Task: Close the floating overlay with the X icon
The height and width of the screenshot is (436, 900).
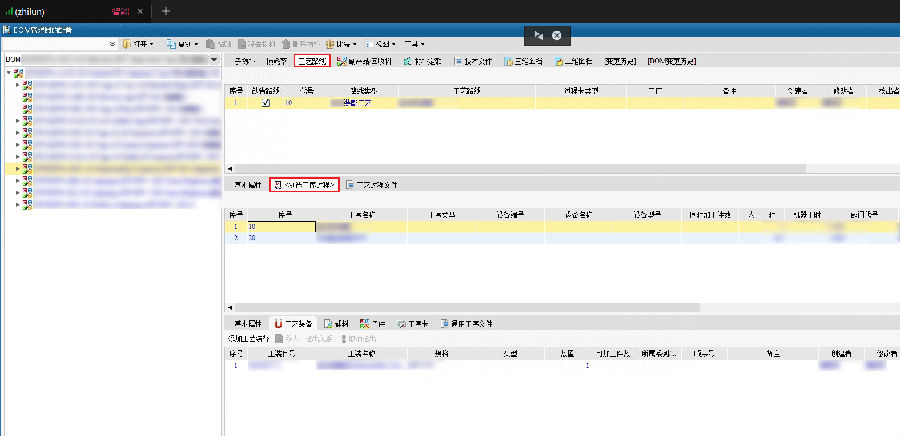Action: pos(556,35)
